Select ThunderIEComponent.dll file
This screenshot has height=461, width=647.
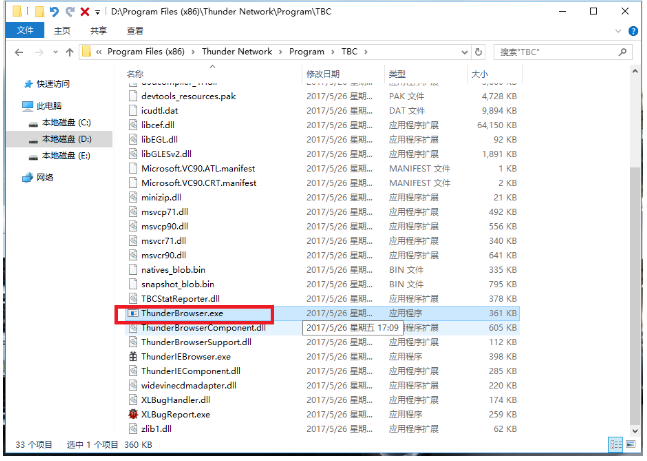(191, 371)
